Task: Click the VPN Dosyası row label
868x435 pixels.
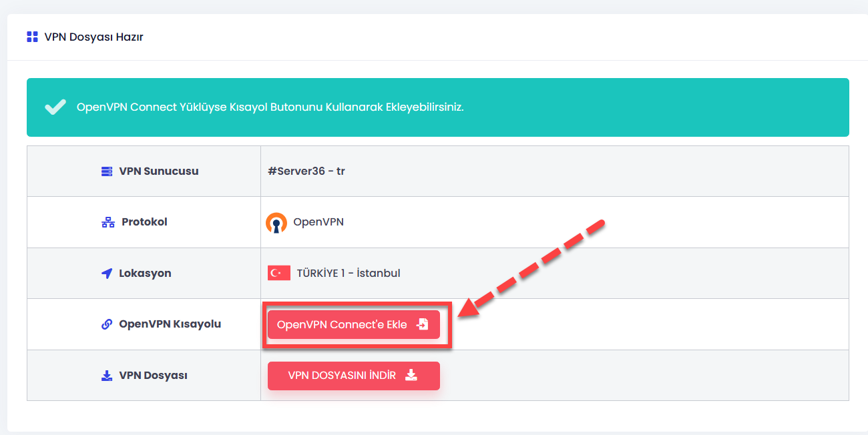Action: tap(153, 376)
